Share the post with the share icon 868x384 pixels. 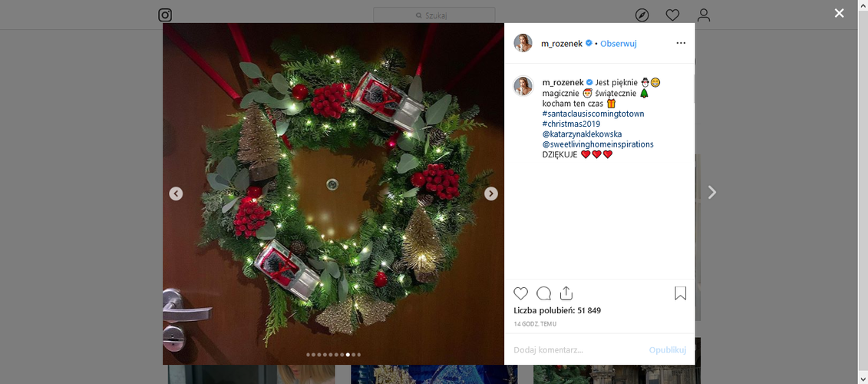(566, 293)
